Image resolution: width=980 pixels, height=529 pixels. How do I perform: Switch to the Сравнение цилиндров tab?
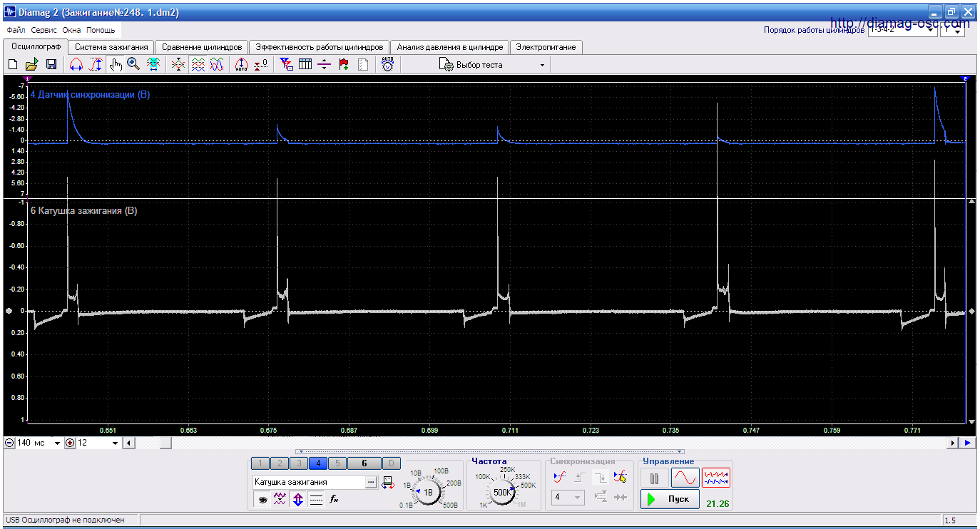[x=202, y=47]
